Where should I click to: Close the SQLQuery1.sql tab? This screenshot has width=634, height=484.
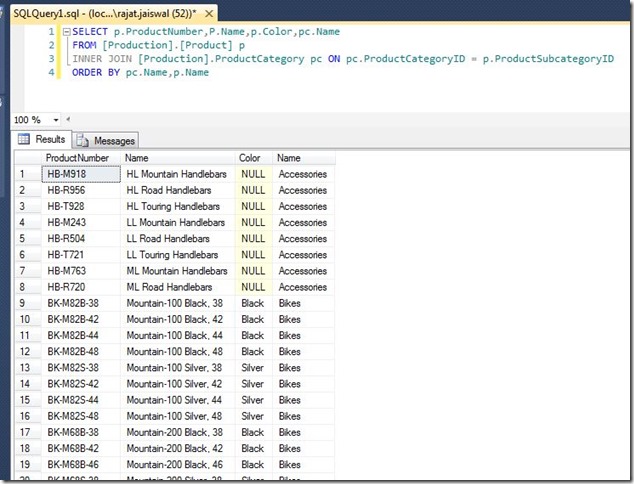point(209,14)
